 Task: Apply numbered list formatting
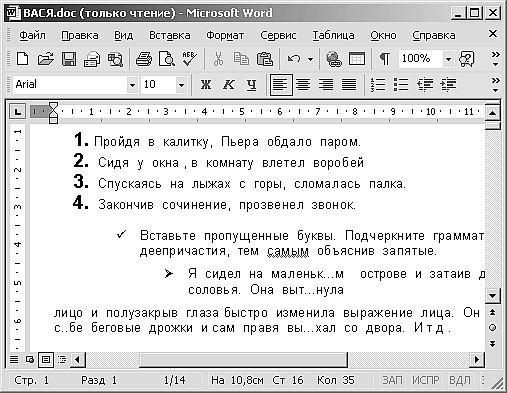tap(378, 85)
